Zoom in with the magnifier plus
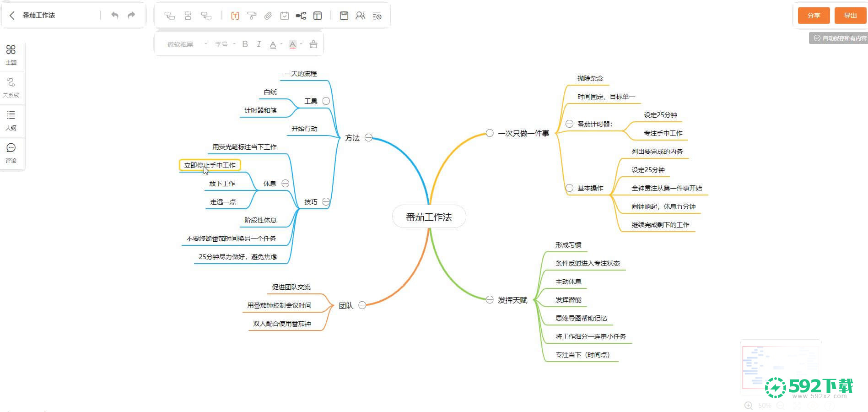The width and height of the screenshot is (868, 412). pos(749,406)
